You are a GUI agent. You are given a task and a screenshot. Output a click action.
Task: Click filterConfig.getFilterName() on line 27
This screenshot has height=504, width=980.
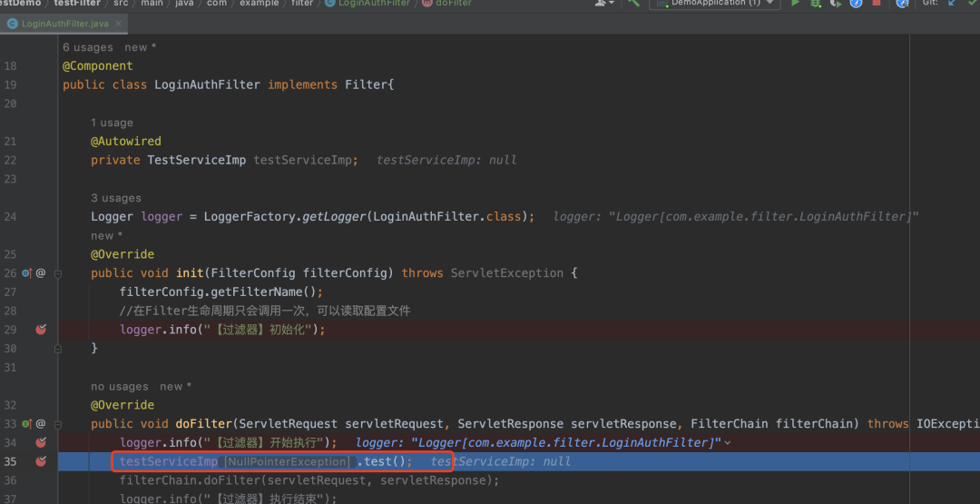(x=222, y=292)
